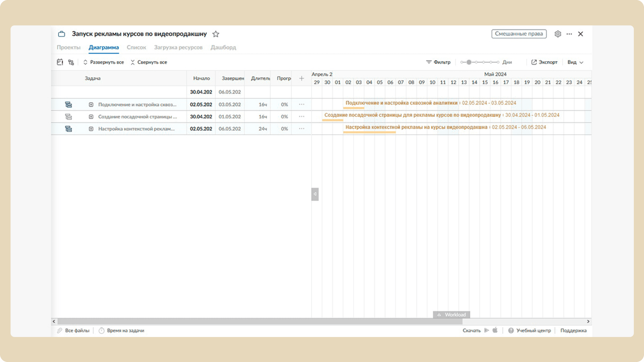Open the Фильтр panel

[438, 62]
